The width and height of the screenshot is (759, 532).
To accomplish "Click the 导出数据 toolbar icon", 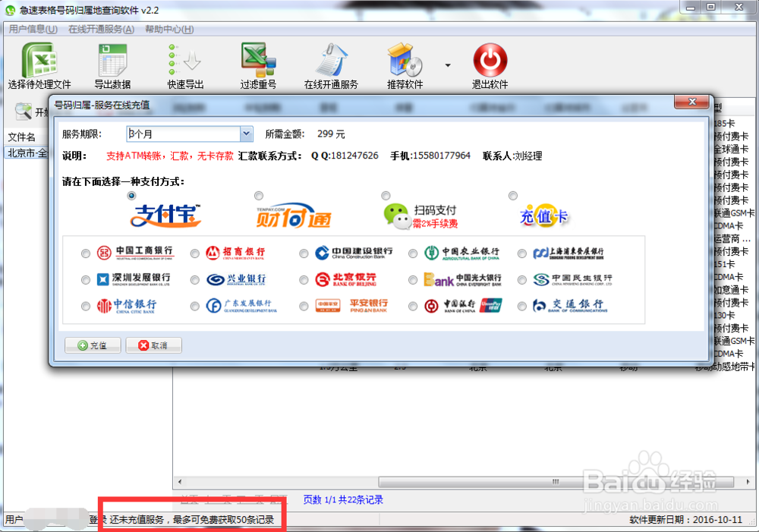I will point(112,59).
